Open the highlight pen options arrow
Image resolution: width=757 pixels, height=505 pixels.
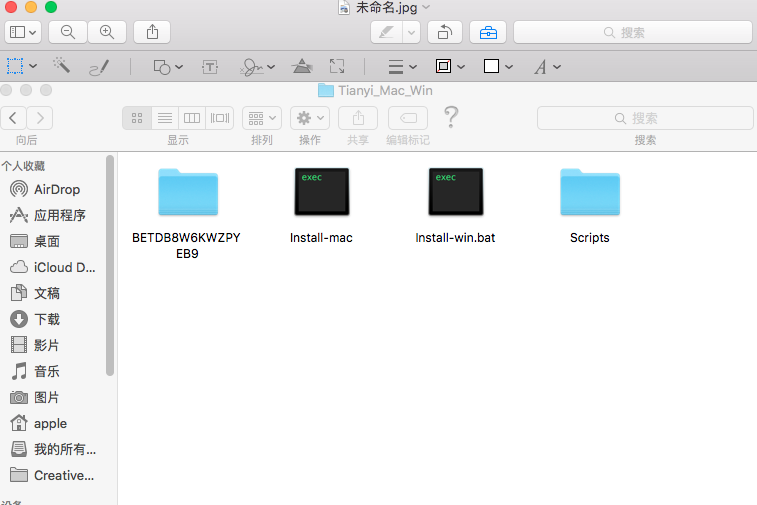(x=411, y=32)
